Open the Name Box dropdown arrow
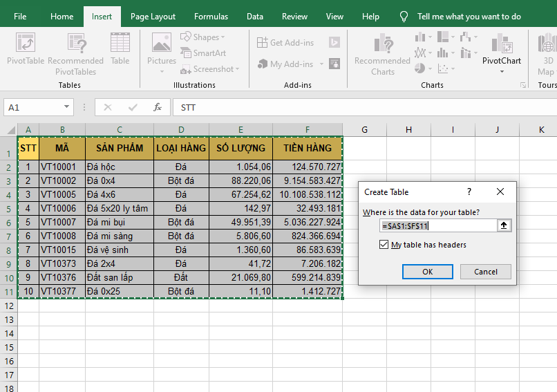 pos(67,107)
